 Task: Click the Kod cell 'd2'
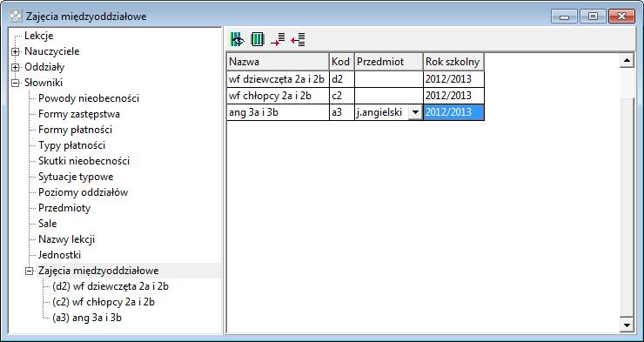coord(341,79)
